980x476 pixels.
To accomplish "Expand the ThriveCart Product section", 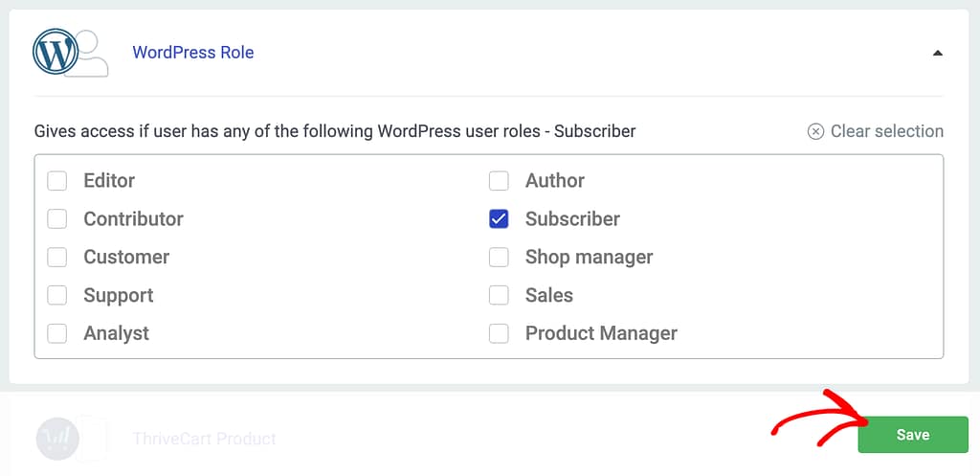I will click(204, 439).
